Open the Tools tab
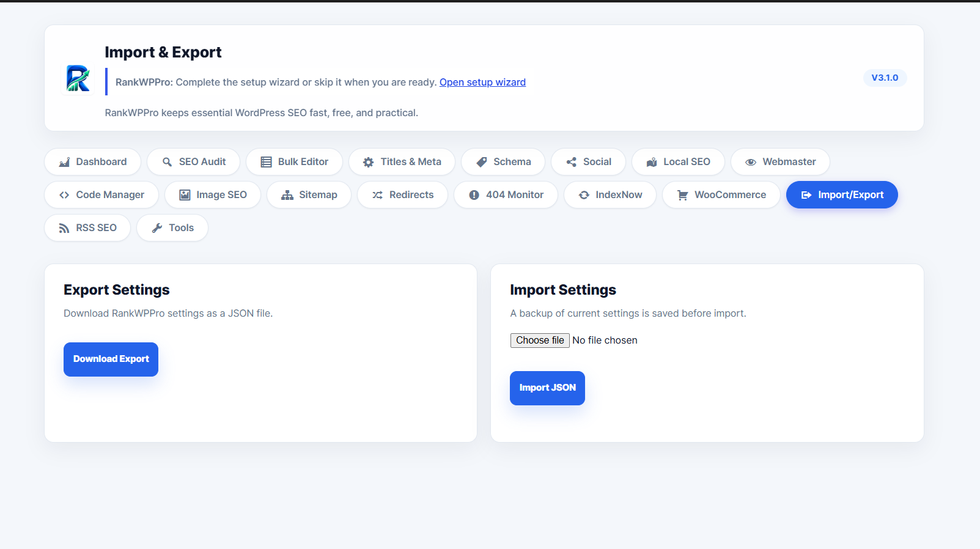This screenshot has height=549, width=980. (172, 228)
